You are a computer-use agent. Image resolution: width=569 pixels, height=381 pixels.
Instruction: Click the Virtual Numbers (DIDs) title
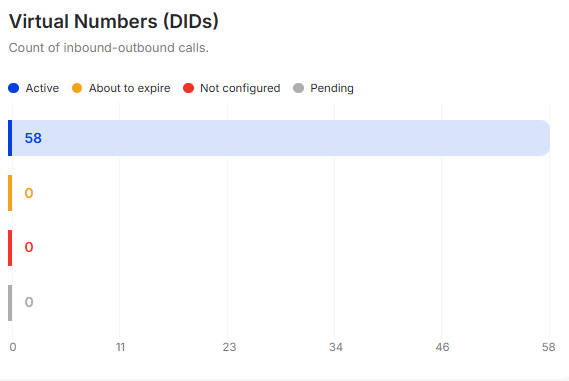click(114, 21)
